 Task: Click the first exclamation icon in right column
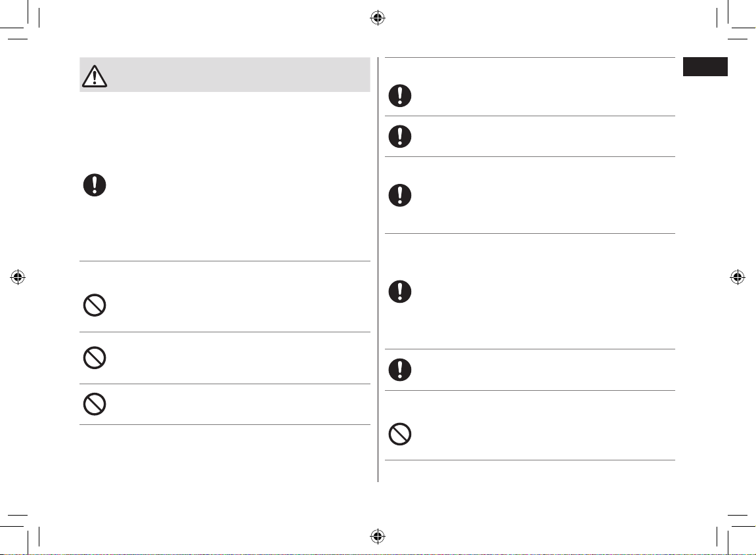[x=400, y=95]
